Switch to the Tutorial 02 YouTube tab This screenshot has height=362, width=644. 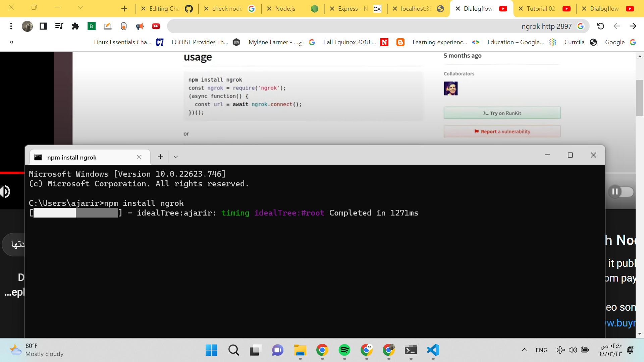[x=541, y=9]
